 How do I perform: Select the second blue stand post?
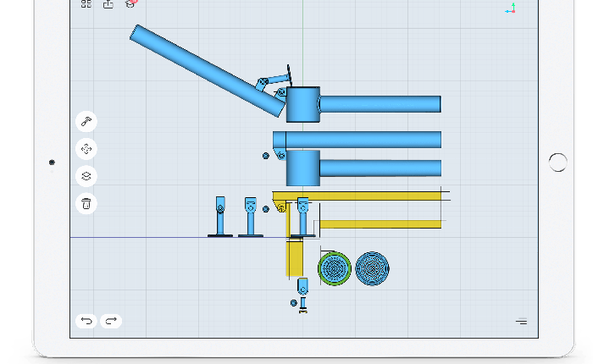tap(251, 217)
